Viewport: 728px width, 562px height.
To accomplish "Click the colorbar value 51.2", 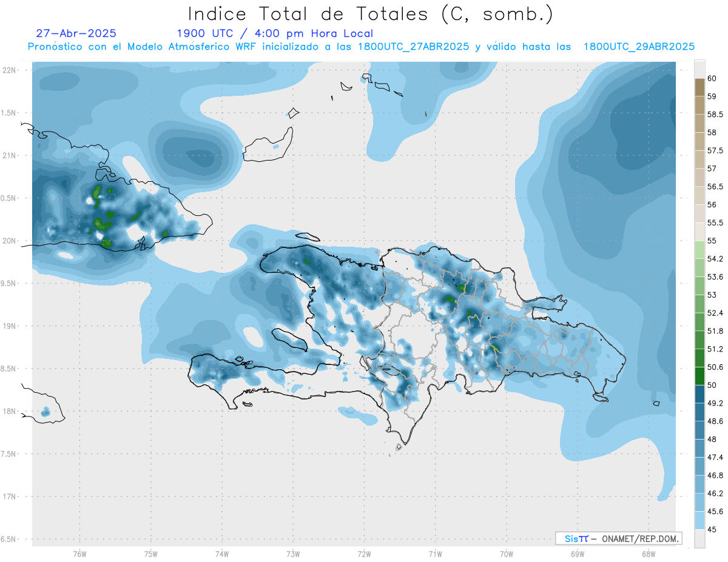I will tap(715, 349).
